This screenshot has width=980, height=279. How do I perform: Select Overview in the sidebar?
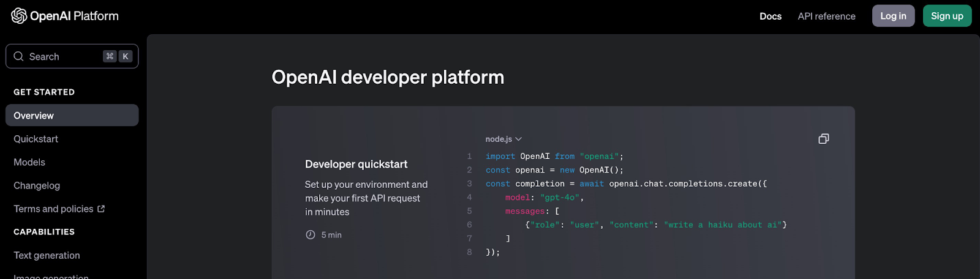(72, 115)
